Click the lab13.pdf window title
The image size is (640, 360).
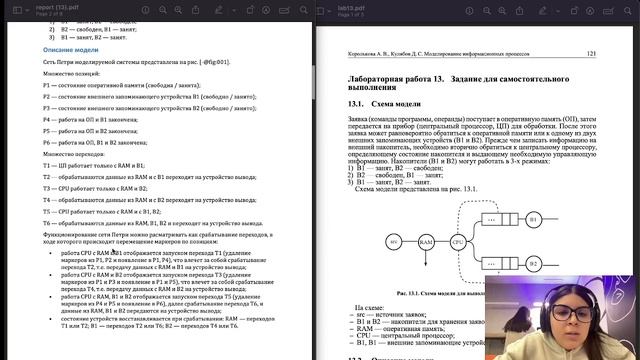(x=351, y=8)
